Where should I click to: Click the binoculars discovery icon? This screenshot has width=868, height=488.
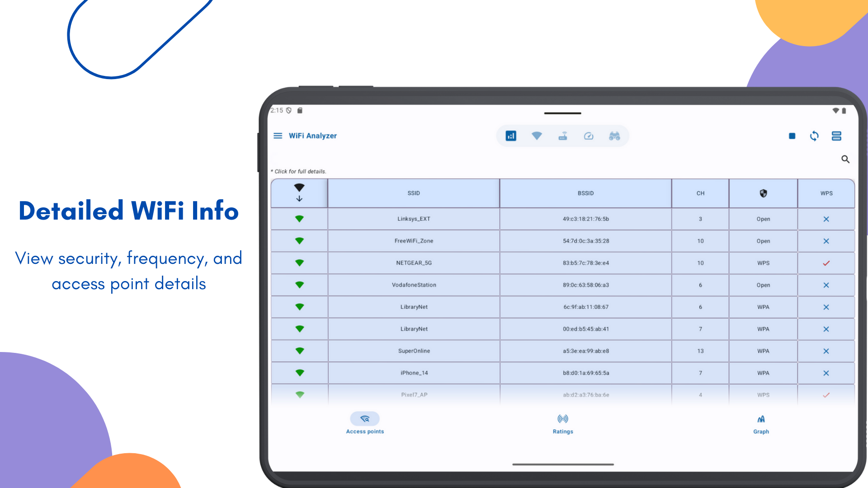click(x=614, y=136)
